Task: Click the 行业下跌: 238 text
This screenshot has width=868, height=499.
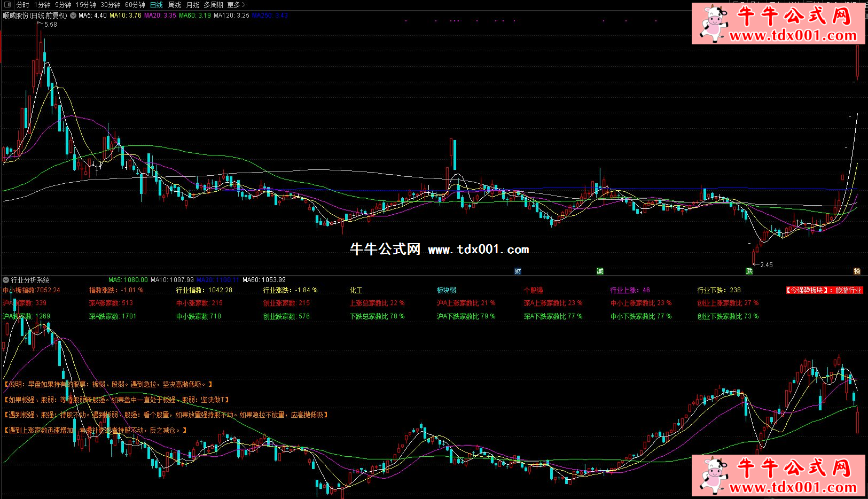Action: 719,290
